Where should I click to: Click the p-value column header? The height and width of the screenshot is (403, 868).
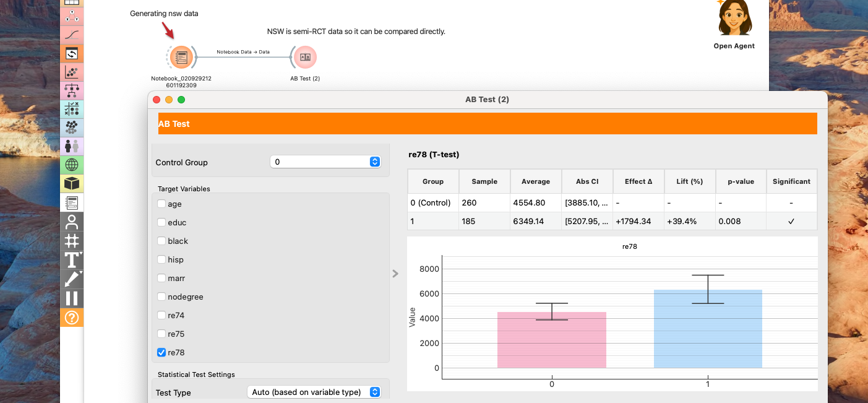pyautogui.click(x=741, y=181)
